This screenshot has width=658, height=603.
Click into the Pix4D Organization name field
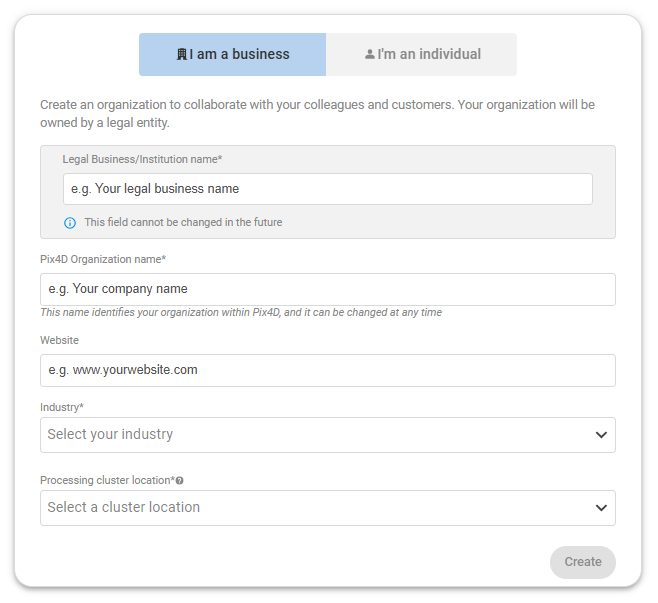(327, 290)
